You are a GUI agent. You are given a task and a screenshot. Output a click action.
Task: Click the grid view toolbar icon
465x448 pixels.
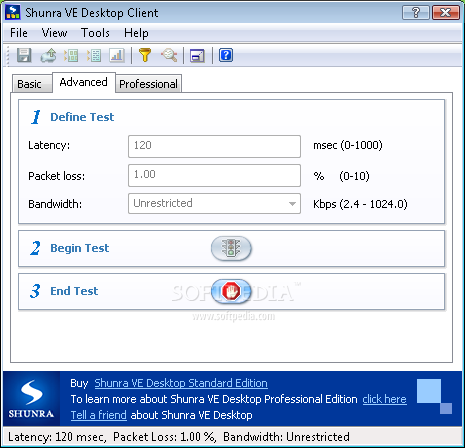(x=71, y=55)
